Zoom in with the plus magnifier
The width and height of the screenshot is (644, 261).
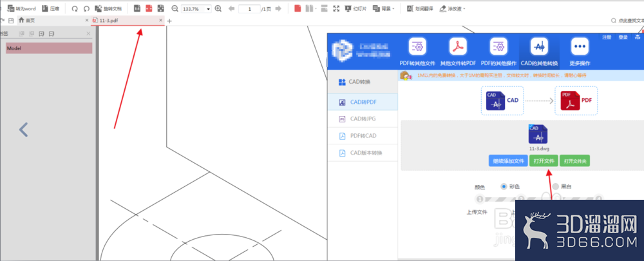218,8
